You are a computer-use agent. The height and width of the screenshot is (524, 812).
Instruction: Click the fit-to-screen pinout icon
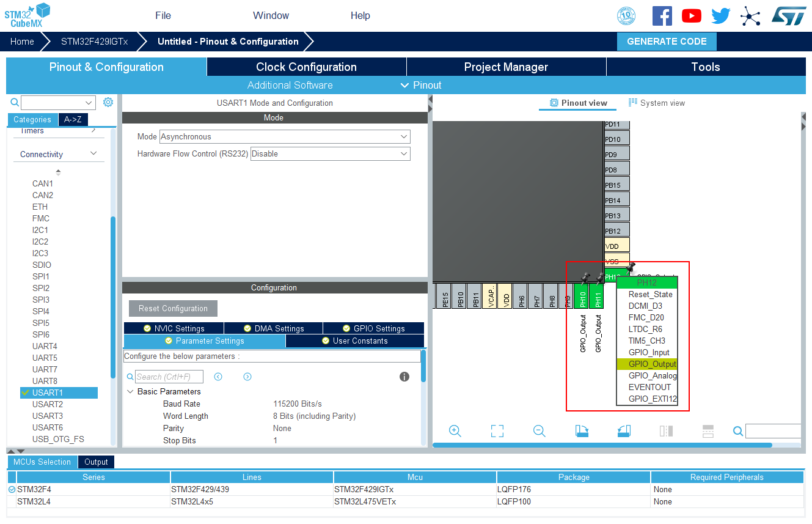tap(497, 431)
